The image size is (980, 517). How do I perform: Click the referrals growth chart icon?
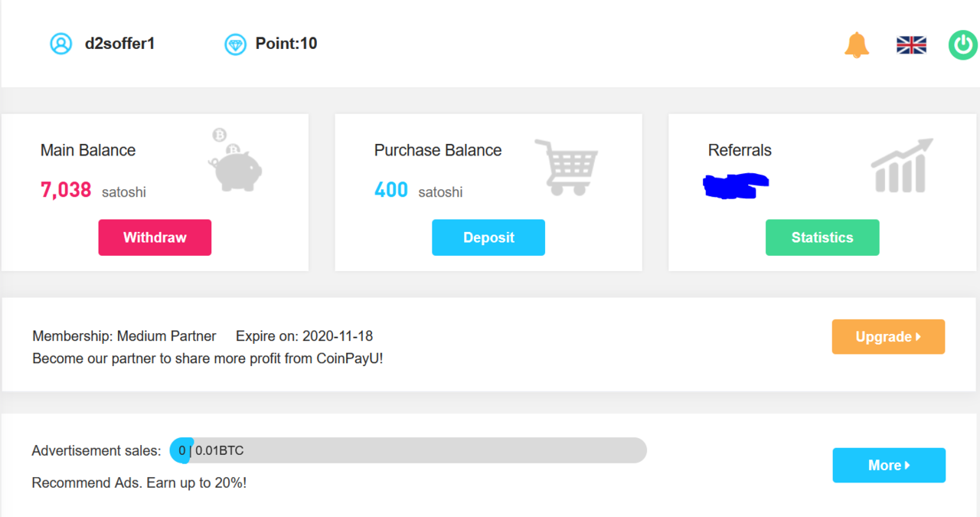click(x=902, y=165)
